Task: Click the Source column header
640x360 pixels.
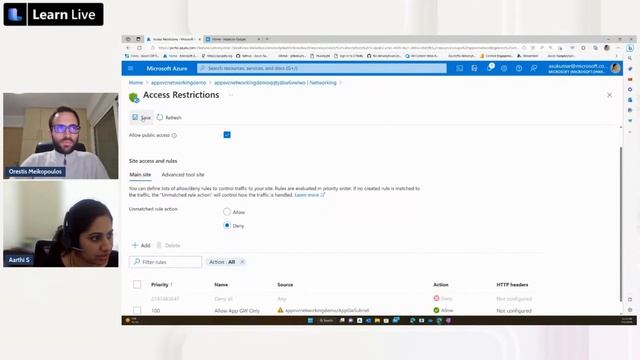Action: [x=285, y=284]
